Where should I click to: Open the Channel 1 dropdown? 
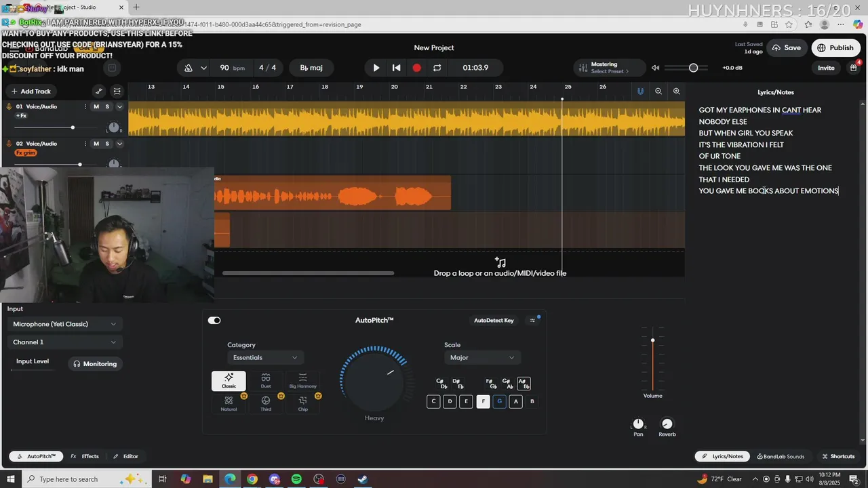coord(65,342)
